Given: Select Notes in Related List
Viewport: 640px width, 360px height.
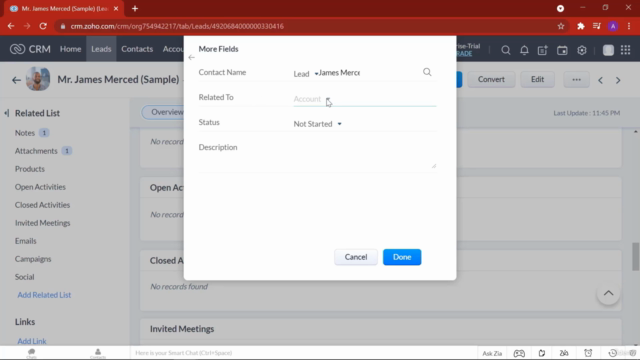Looking at the screenshot, I should [x=25, y=133].
